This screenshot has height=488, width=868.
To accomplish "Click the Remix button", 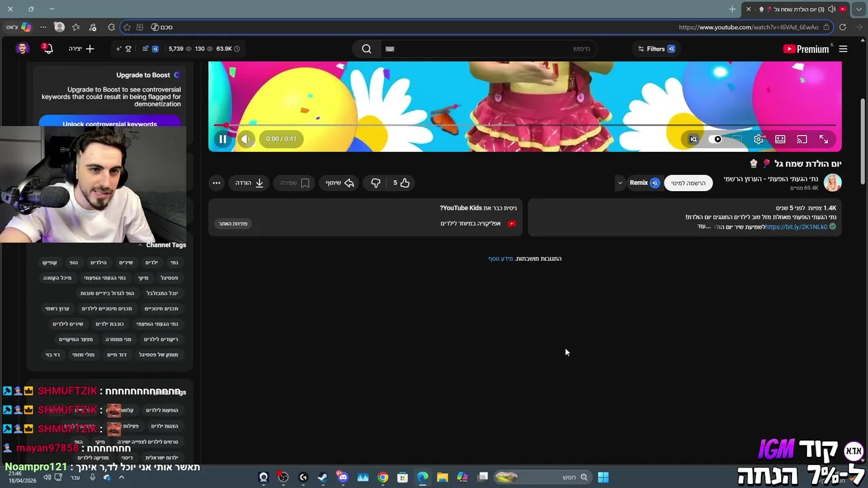I will point(644,183).
